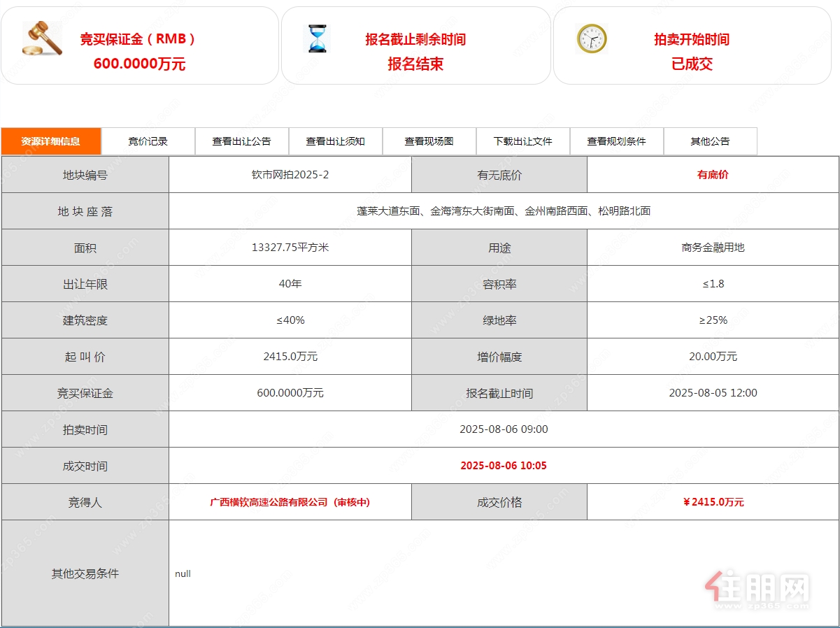Click the winner name 广西横钦高速公路有限公司
The height and width of the screenshot is (628, 840).
[x=269, y=502]
